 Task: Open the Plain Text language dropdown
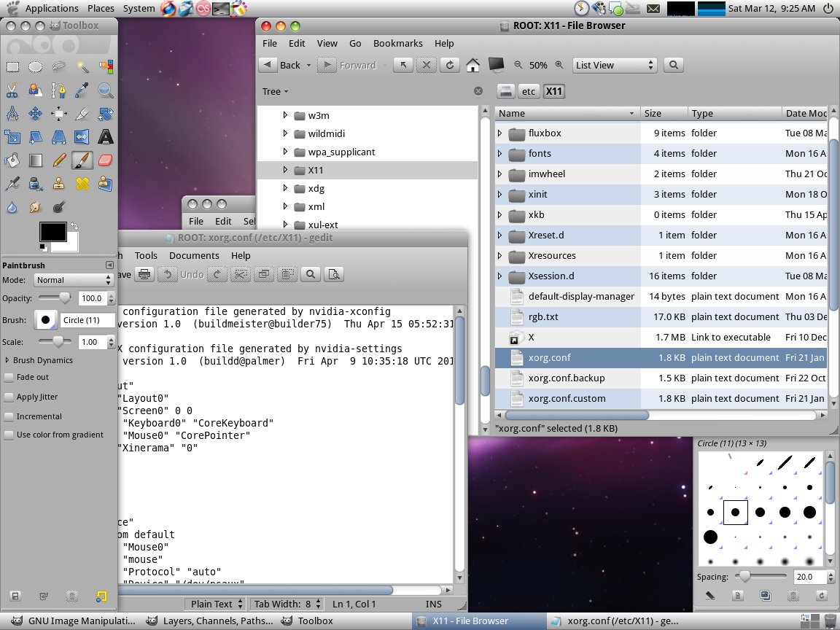pyautogui.click(x=216, y=604)
